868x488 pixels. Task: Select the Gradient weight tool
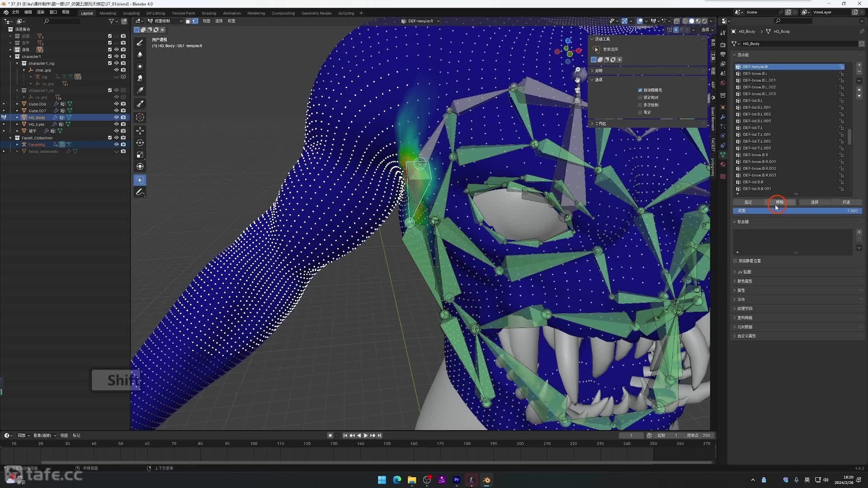(140, 90)
